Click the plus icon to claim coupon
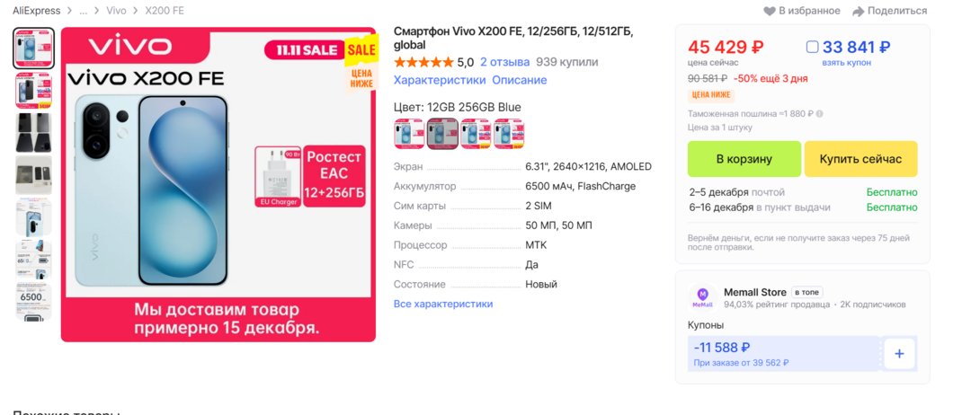The width and height of the screenshot is (980, 415). coord(899,354)
